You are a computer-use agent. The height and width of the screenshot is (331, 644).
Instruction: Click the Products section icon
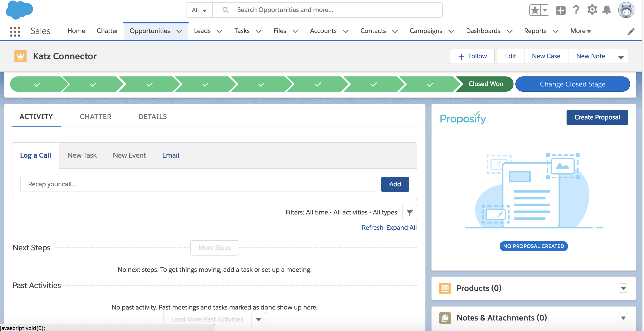(x=445, y=288)
